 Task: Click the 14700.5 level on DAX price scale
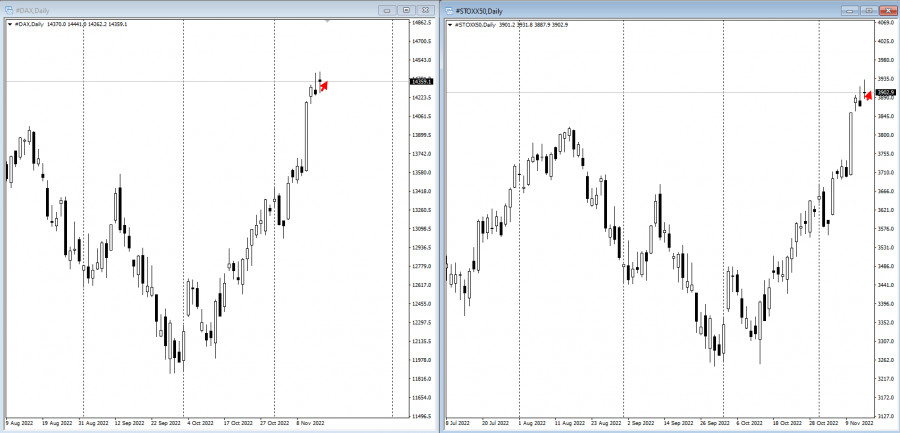[424, 41]
